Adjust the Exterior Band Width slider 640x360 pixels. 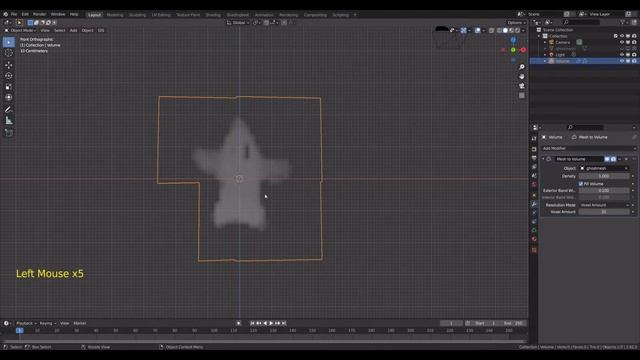[604, 190]
